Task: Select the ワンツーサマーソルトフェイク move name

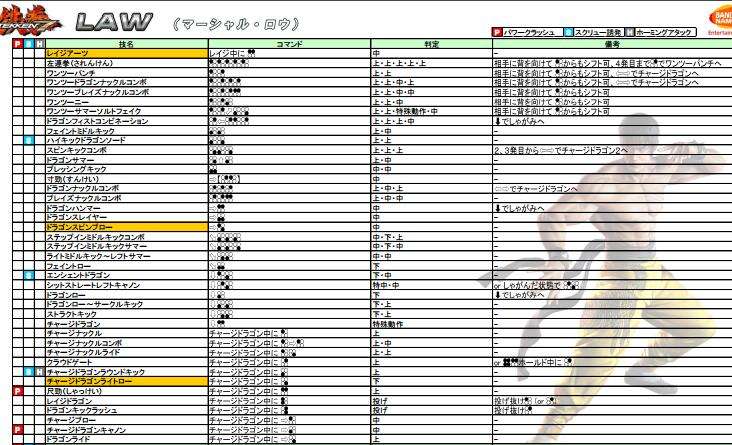Action: tap(93, 111)
